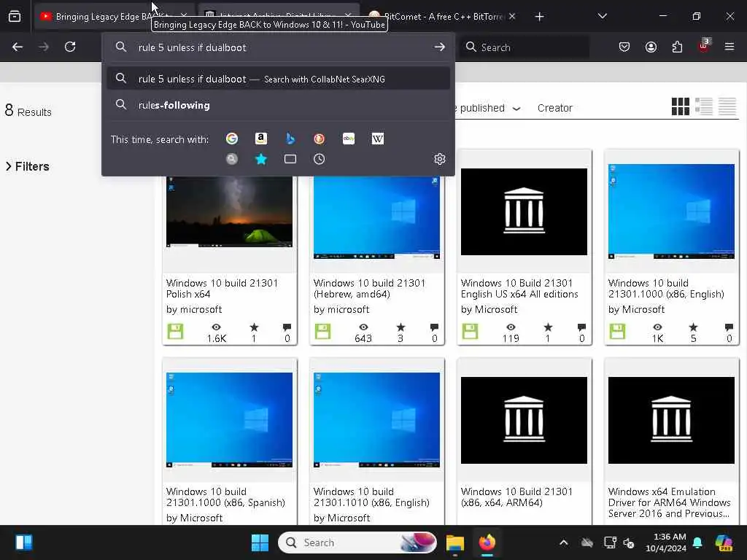The image size is (747, 560).
Task: Open 'Windows 10 build 21301.1010 (x86, English)' title
Action: click(371, 497)
